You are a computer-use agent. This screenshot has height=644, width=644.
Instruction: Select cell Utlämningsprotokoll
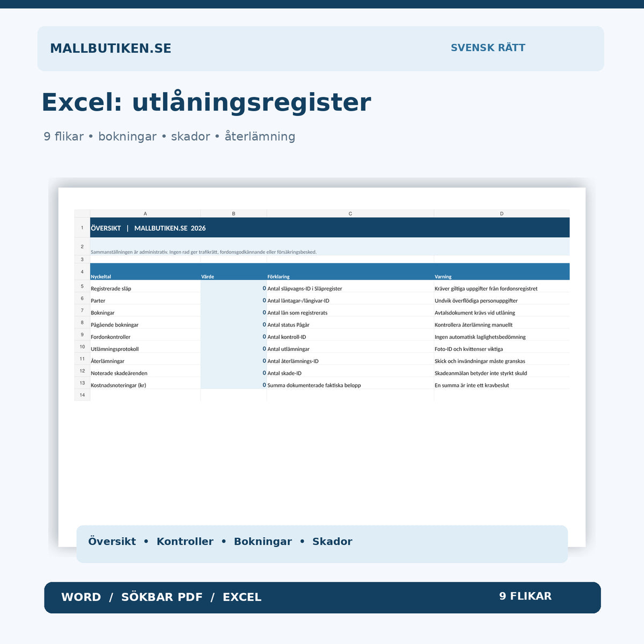(145, 347)
